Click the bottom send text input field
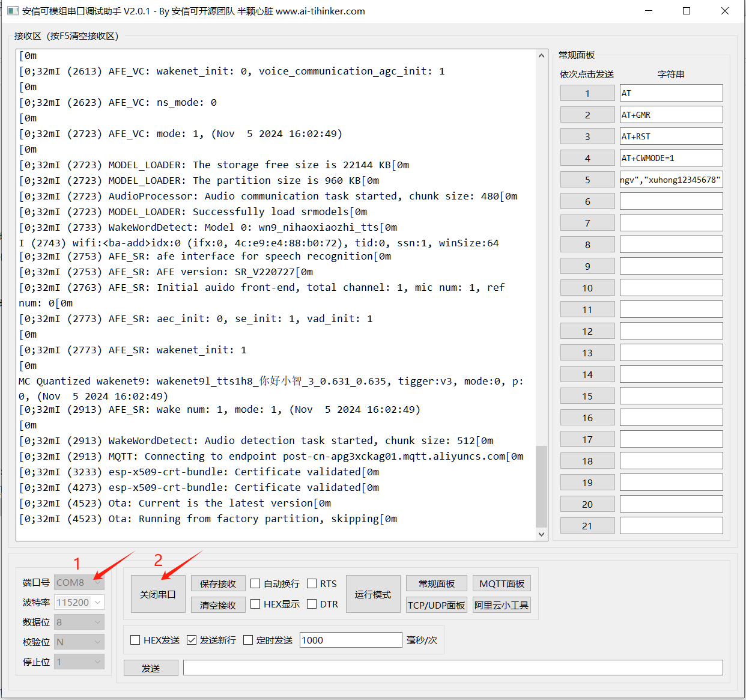Image resolution: width=746 pixels, height=700 pixels. (452, 668)
